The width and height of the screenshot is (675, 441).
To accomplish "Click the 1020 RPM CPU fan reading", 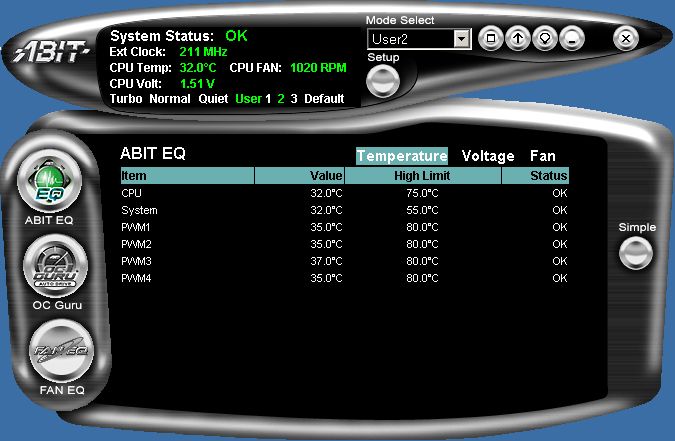I will [318, 68].
